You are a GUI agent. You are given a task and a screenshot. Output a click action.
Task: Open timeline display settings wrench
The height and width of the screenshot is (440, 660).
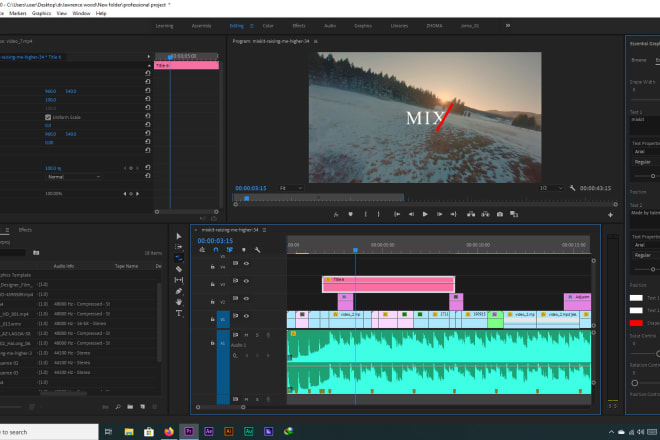pyautogui.click(x=257, y=250)
